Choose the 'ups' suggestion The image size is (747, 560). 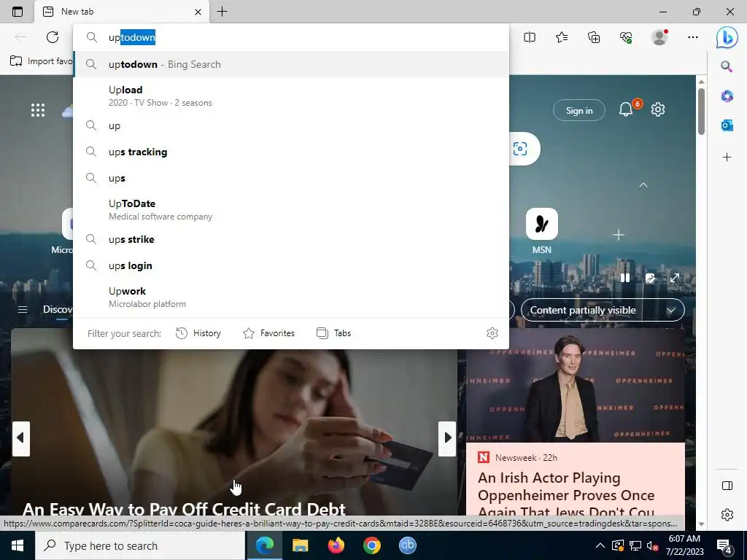(x=291, y=178)
